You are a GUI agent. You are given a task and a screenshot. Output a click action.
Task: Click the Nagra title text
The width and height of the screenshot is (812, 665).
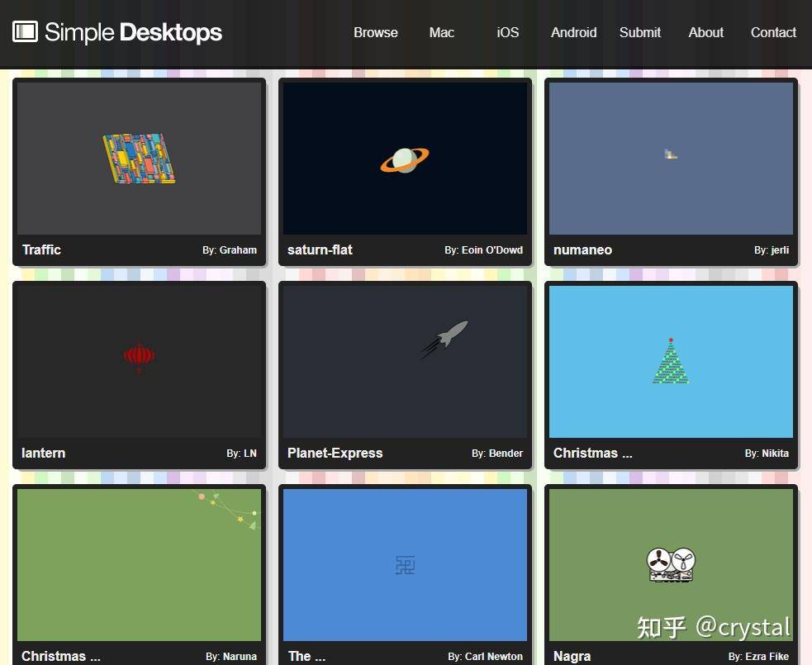tap(572, 656)
